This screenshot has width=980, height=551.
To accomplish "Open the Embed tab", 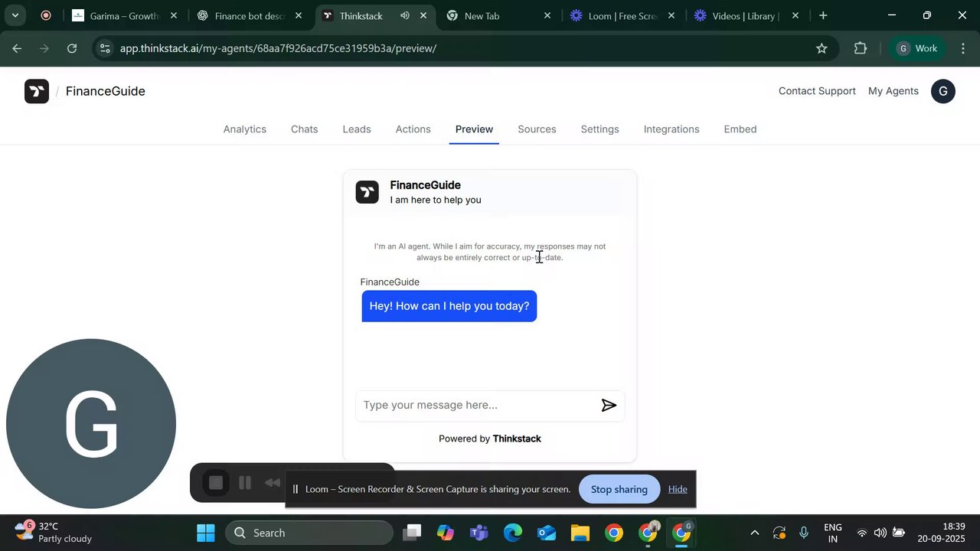I will (x=740, y=129).
